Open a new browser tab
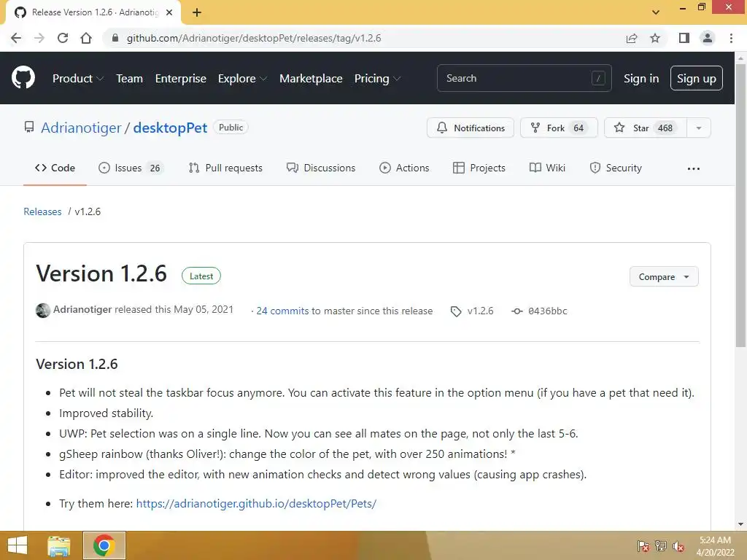 (197, 12)
